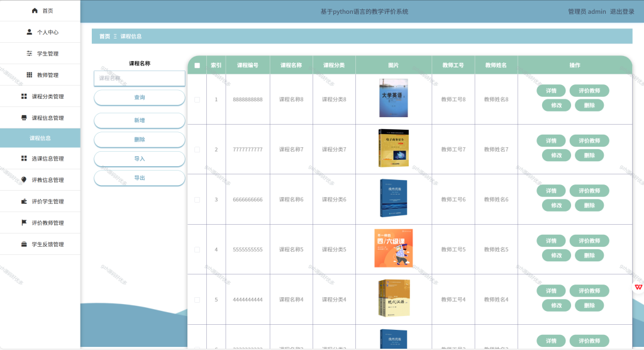Expand the 课程信息管理 sidebar menu
644x350 pixels.
pyautogui.click(x=40, y=118)
